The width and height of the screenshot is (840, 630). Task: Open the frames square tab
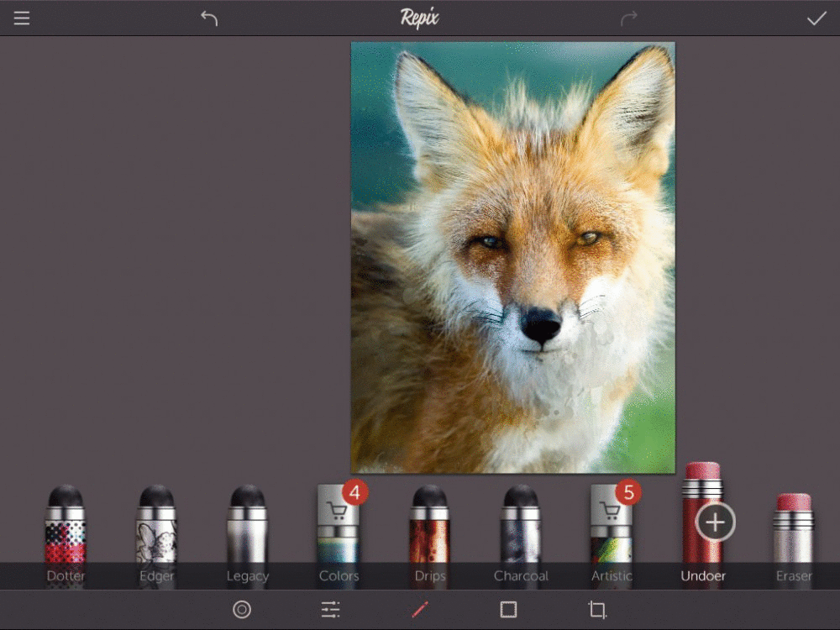pos(508,610)
